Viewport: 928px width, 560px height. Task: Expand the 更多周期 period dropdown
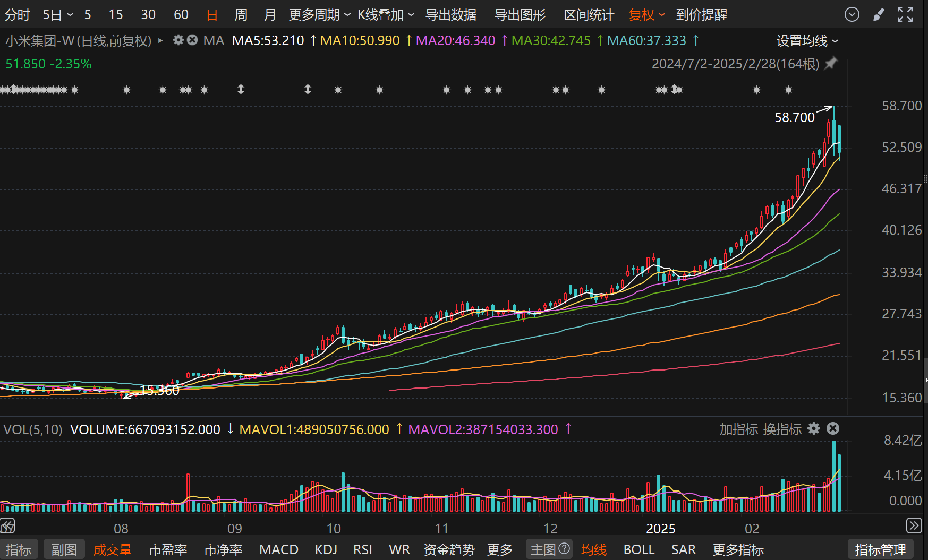(x=319, y=15)
